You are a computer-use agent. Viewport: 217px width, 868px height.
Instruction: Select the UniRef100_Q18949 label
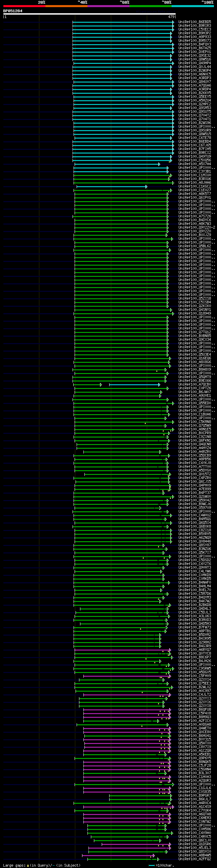(195, 314)
